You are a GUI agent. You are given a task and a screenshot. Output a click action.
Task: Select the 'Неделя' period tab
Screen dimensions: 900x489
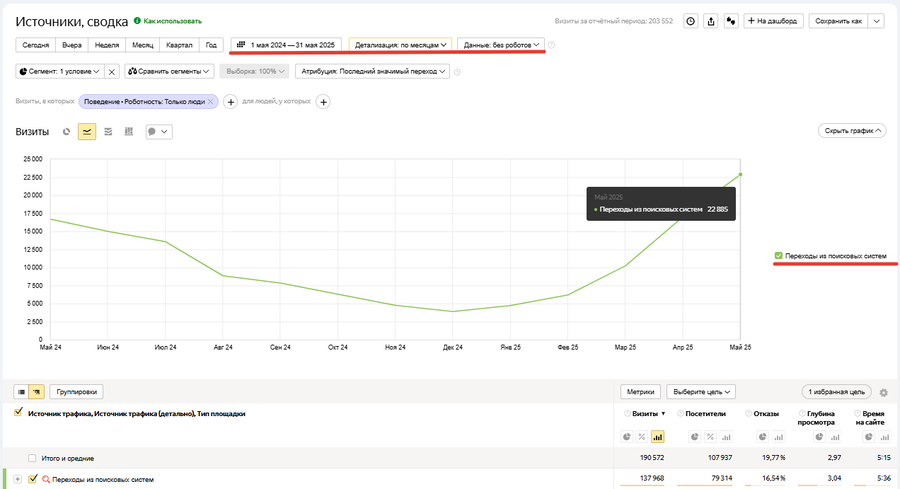click(106, 45)
